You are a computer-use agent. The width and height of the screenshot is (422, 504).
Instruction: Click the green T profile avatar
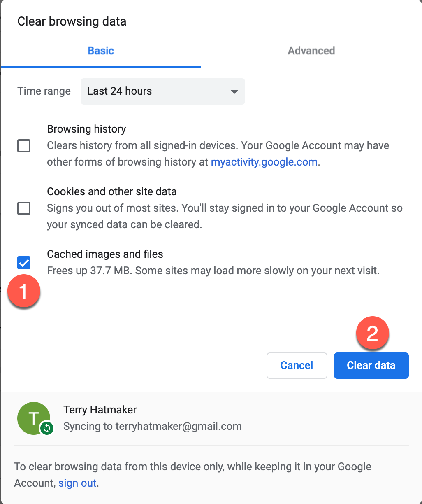(32, 417)
